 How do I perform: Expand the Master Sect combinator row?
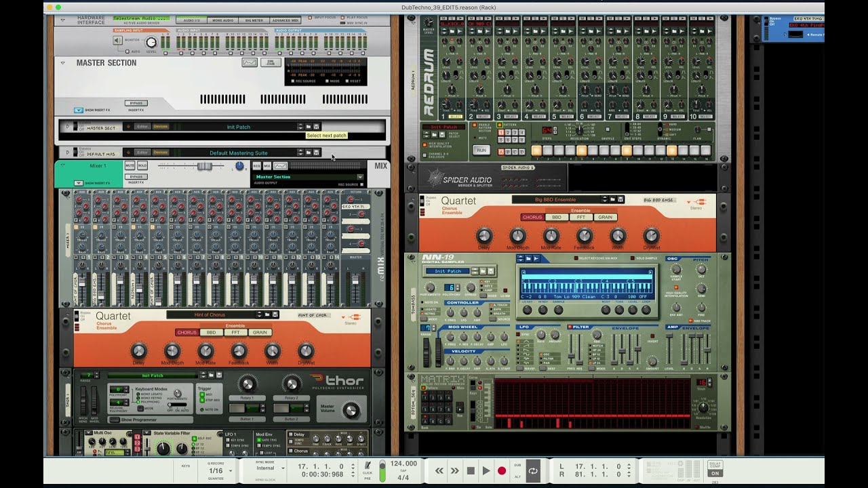(x=67, y=127)
